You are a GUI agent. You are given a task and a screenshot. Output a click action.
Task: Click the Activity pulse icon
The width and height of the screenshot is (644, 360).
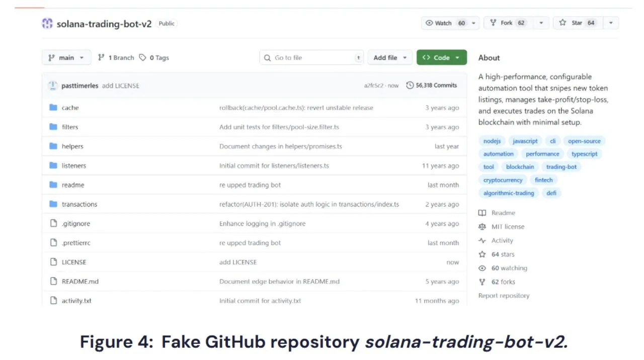pyautogui.click(x=482, y=241)
